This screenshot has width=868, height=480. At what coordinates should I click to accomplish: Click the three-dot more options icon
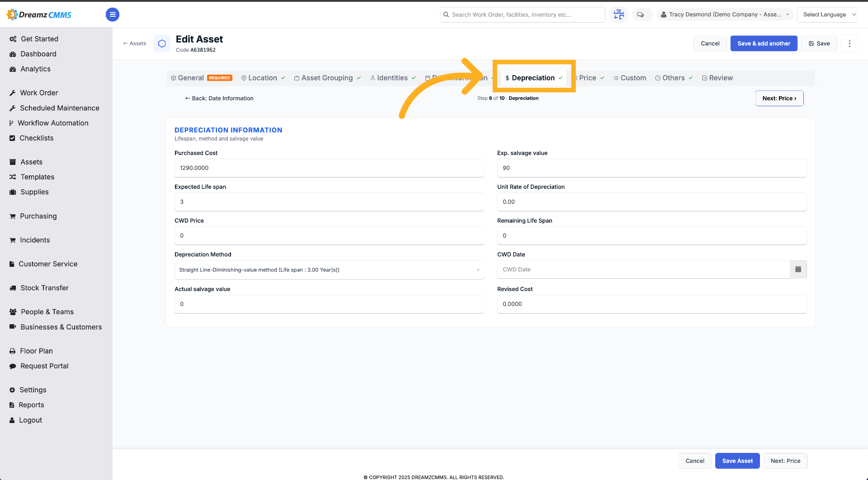click(849, 43)
